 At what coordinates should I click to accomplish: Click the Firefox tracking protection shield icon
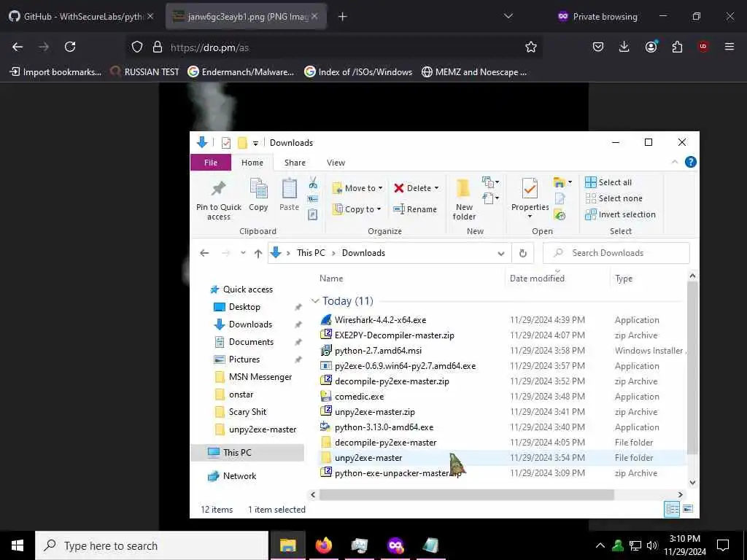point(137,47)
